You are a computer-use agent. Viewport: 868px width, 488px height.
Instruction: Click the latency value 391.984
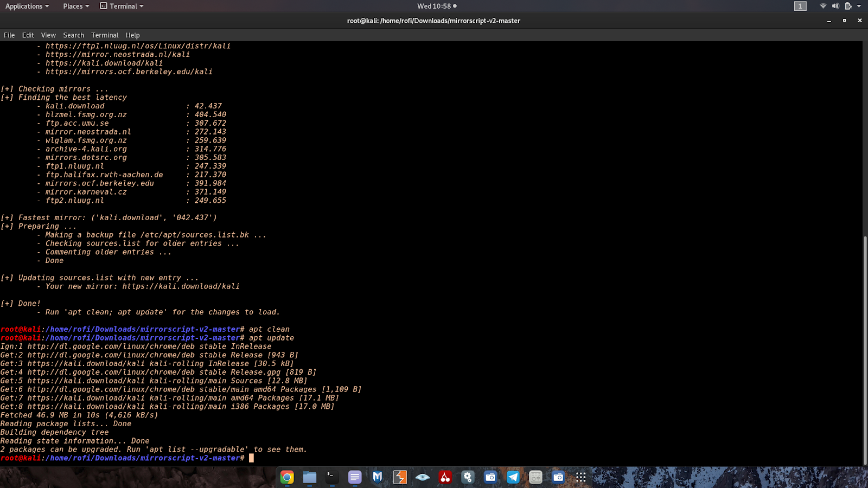tap(210, 183)
